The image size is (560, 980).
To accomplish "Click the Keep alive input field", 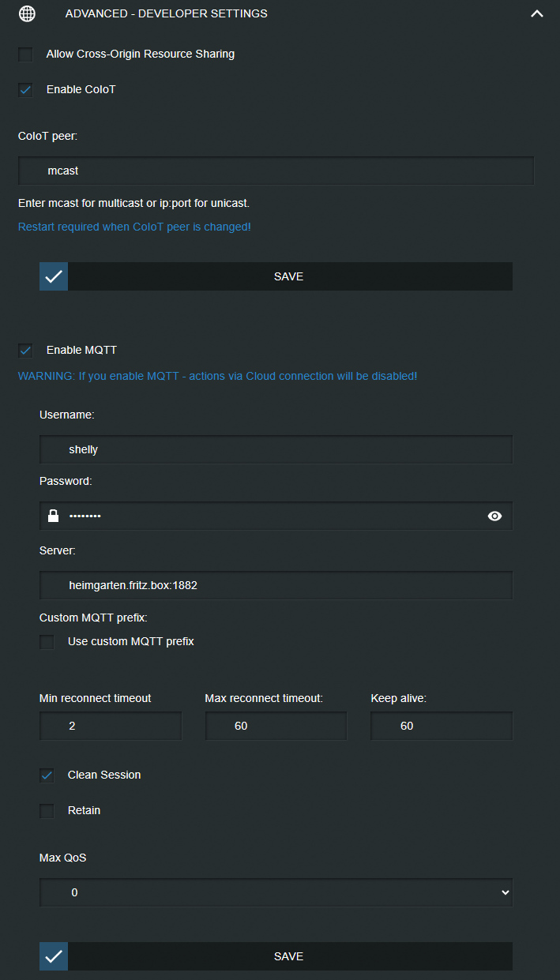I will (x=442, y=726).
